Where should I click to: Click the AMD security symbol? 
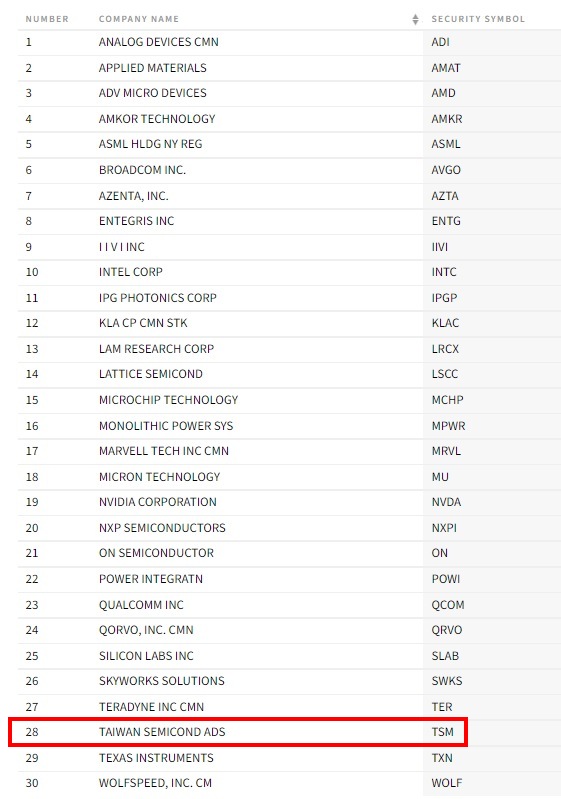pyautogui.click(x=443, y=93)
